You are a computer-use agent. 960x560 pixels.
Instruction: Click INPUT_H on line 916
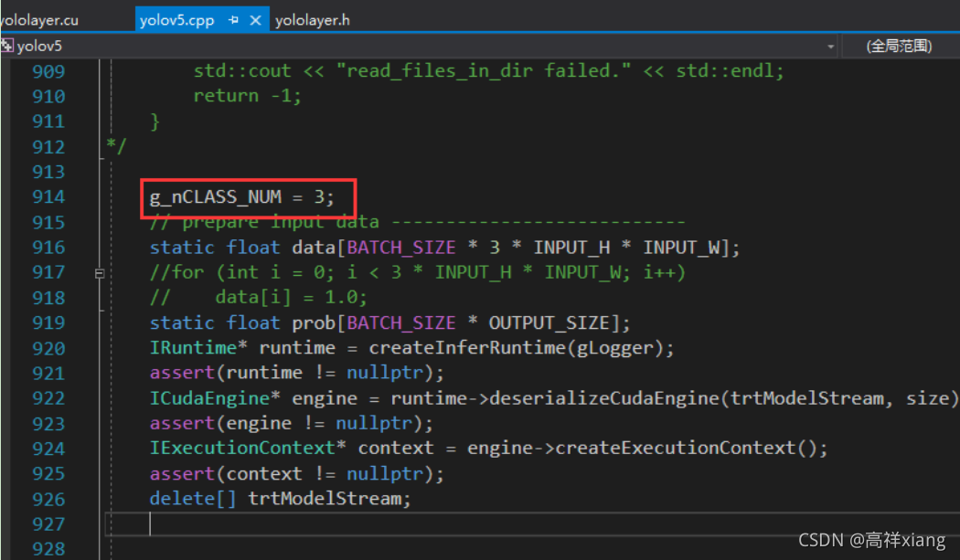(x=571, y=248)
